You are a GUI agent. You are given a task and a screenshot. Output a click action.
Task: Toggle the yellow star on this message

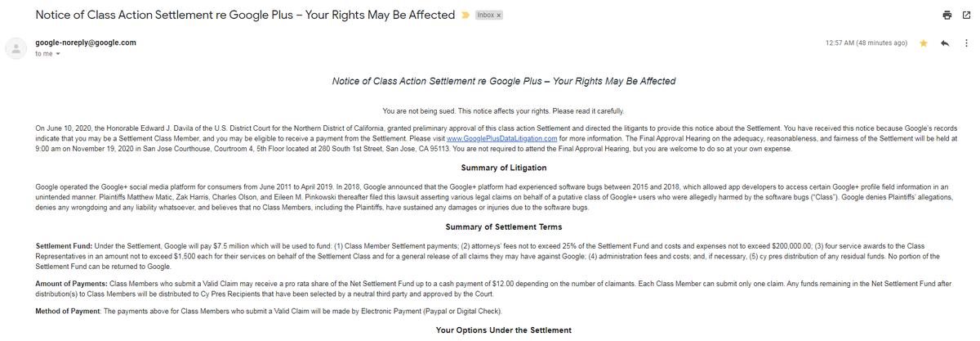[924, 43]
